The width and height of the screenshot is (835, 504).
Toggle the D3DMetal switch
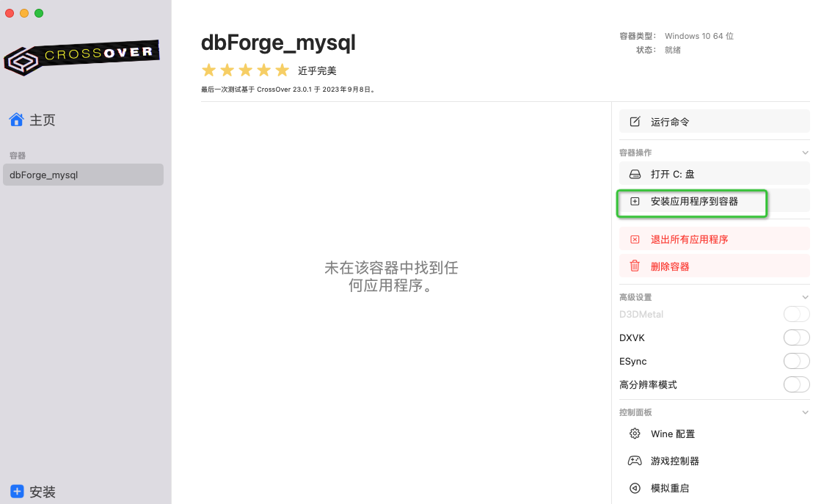point(796,314)
